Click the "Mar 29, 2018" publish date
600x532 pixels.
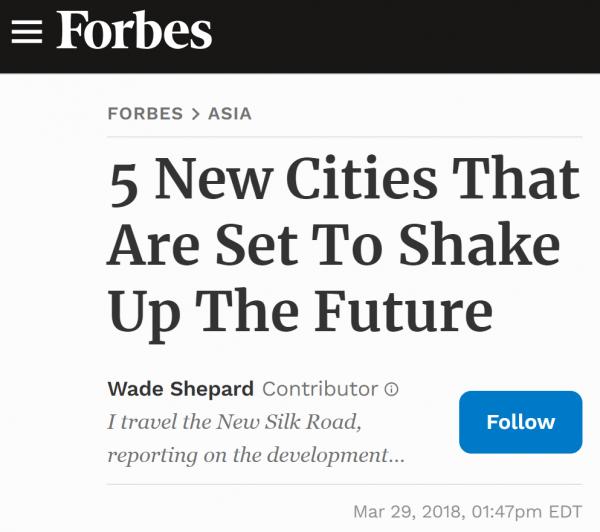click(404, 512)
